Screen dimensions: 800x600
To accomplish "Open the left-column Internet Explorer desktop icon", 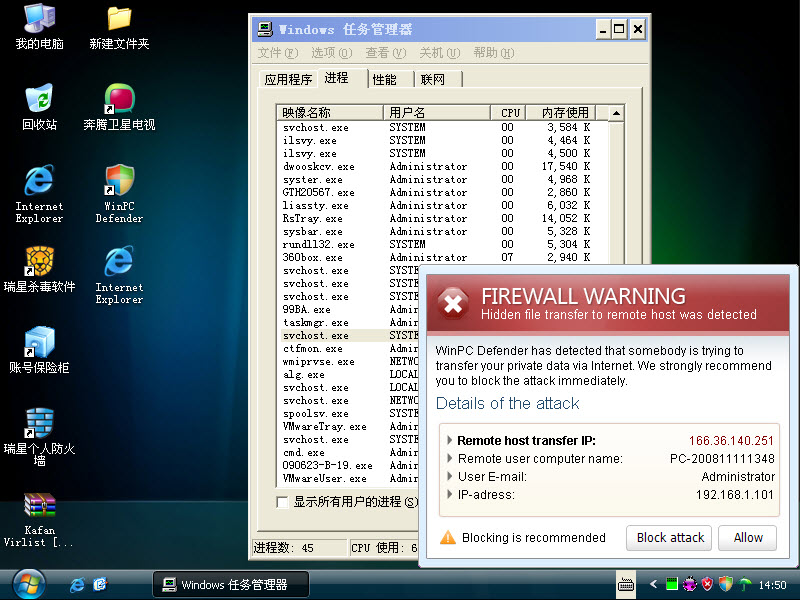I will click(39, 194).
